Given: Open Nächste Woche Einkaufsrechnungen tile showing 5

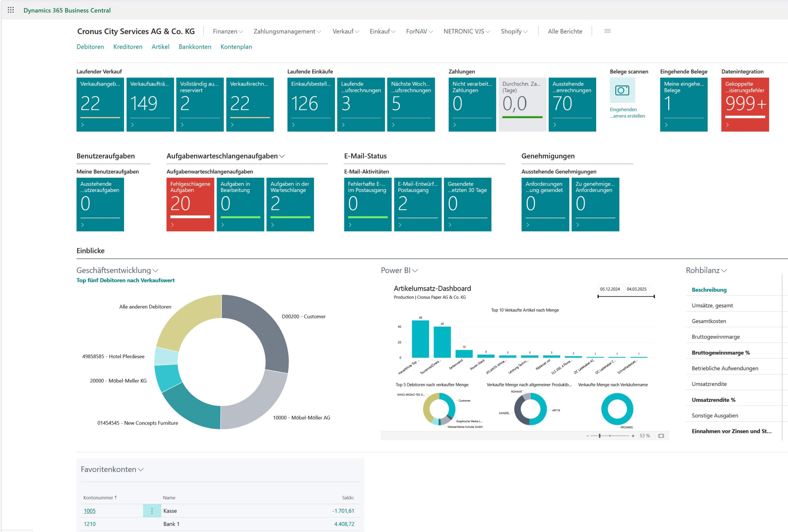Looking at the screenshot, I should [411, 105].
